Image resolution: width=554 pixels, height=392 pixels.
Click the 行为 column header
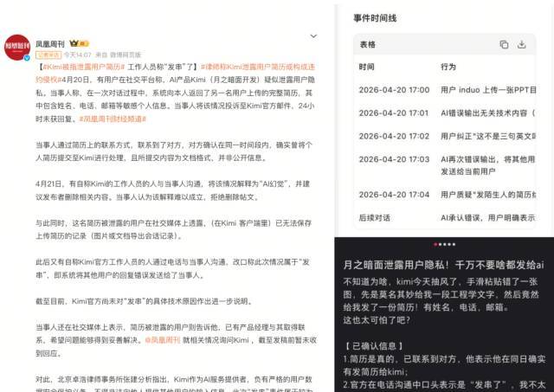pos(448,67)
